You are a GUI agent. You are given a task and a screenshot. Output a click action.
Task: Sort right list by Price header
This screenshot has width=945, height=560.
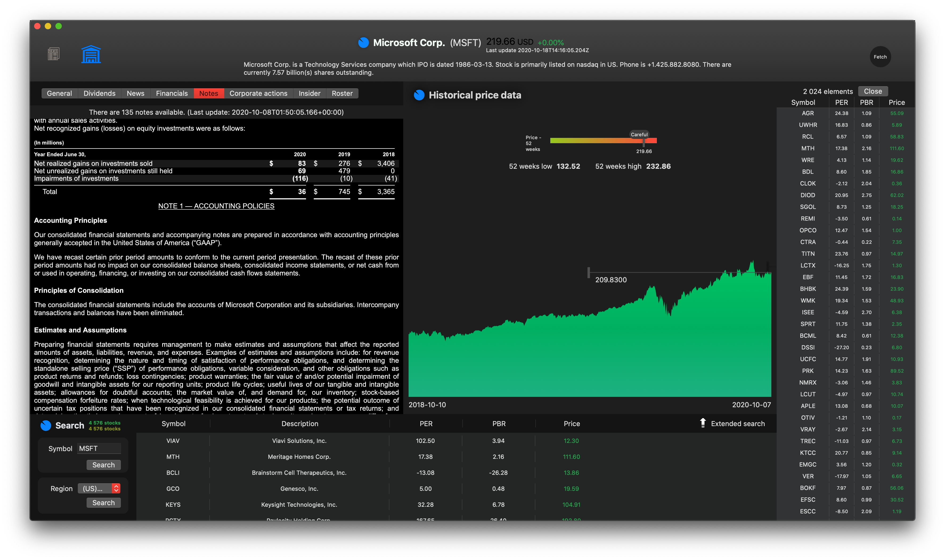(x=897, y=103)
